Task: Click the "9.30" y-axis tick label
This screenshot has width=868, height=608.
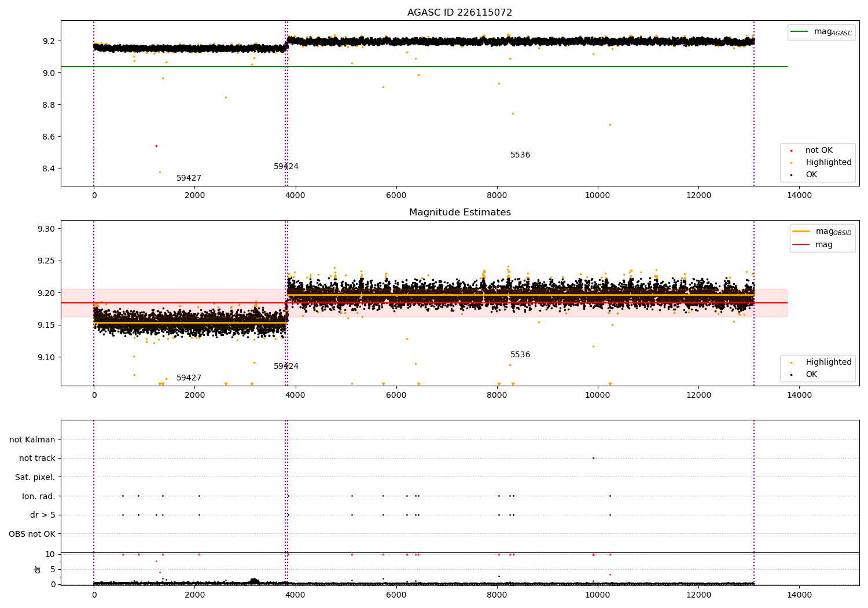Action: pyautogui.click(x=46, y=229)
